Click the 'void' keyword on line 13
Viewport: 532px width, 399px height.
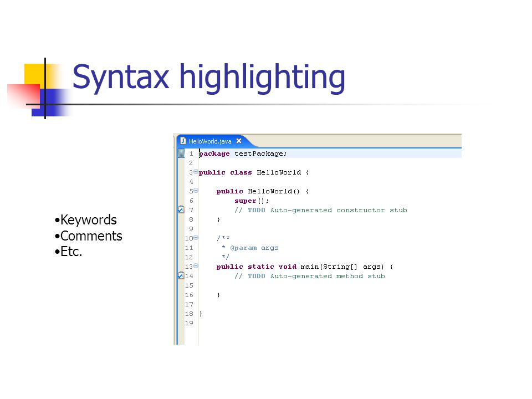(288, 267)
